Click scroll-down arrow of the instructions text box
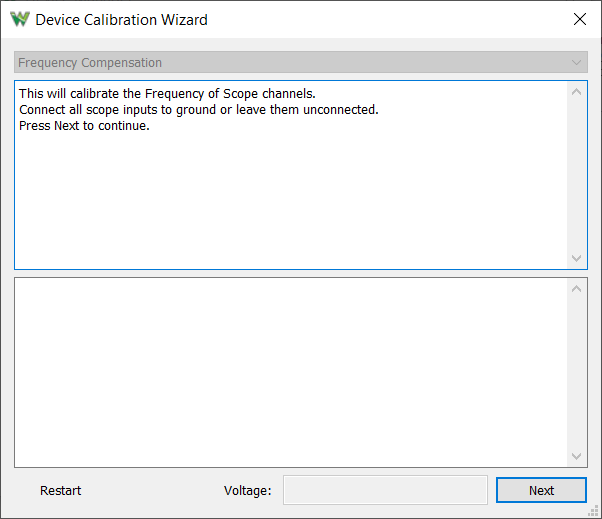 click(576, 258)
